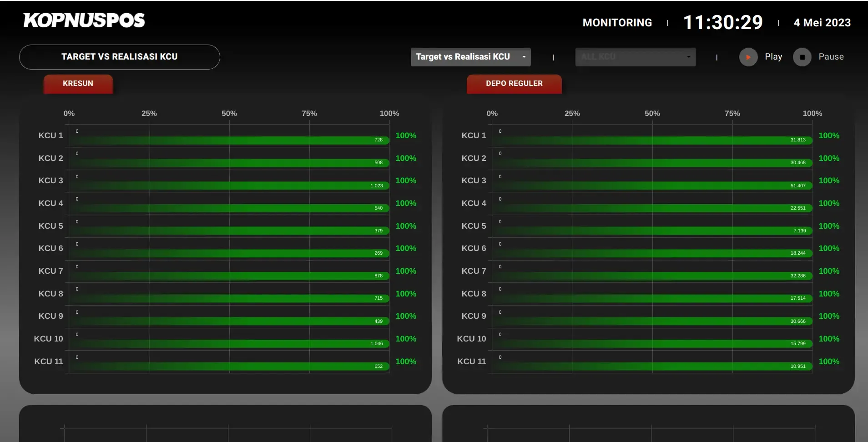The image size is (868, 442).
Task: Click the KCU 4 label in KRESUN chart
Action: point(50,203)
